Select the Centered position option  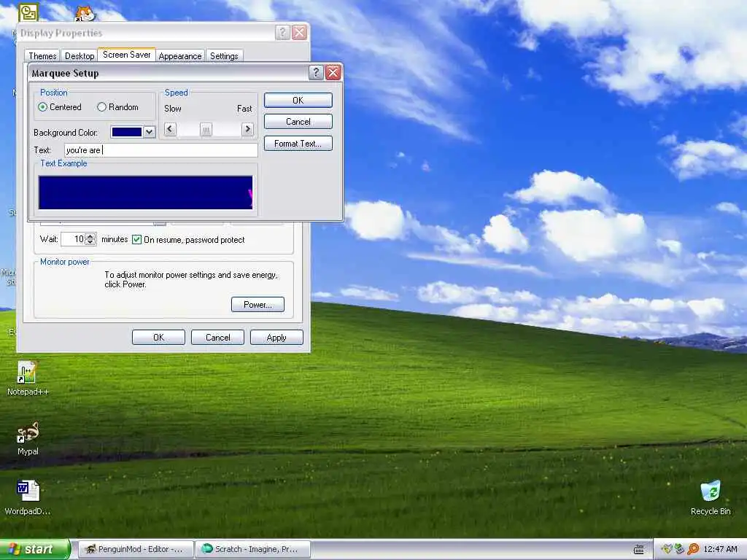pyautogui.click(x=60, y=107)
